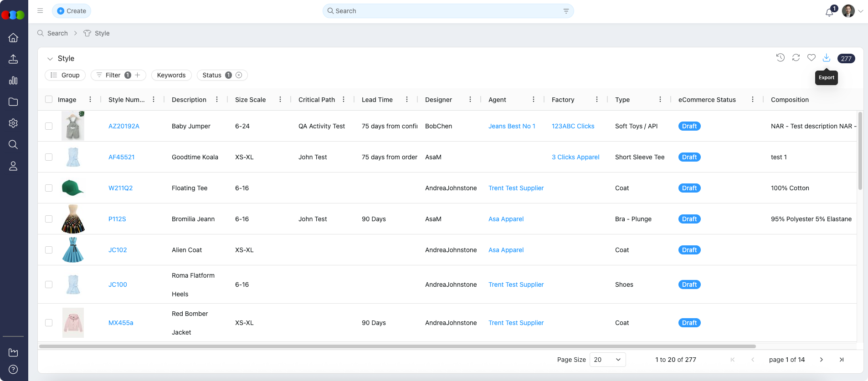This screenshot has width=868, height=381.
Task: Select the AZ20192A row checkbox
Action: (49, 126)
